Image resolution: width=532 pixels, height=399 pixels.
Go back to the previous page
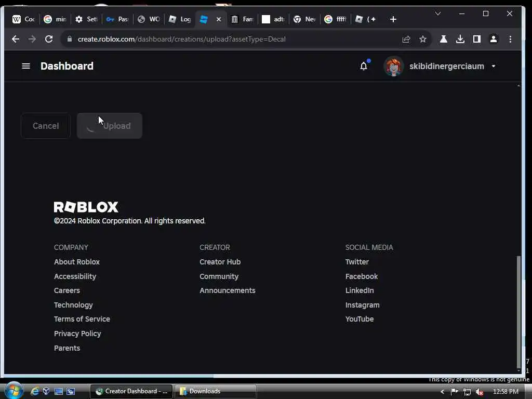point(16,39)
